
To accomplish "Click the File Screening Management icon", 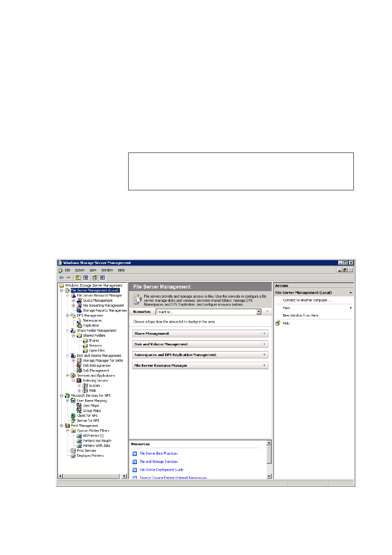I will pyautogui.click(x=79, y=305).
